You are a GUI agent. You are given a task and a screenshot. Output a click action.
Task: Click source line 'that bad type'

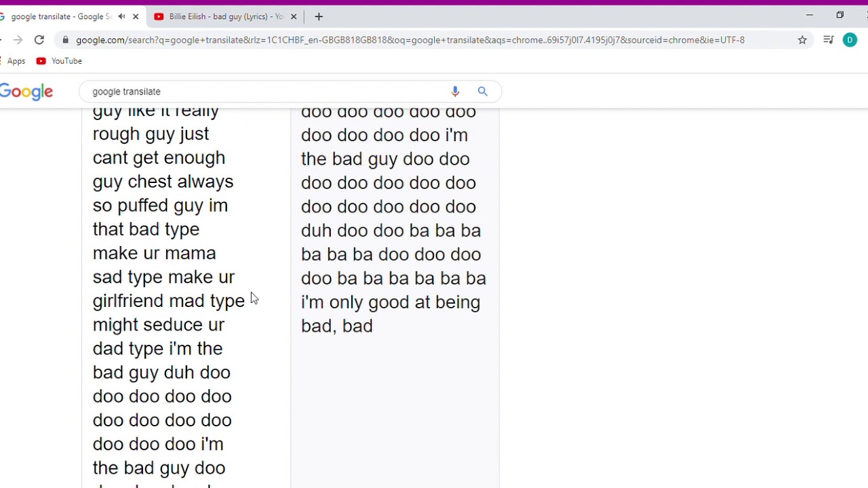point(146,229)
